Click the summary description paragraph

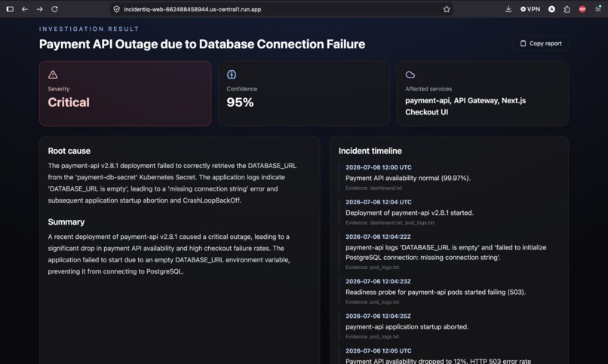[x=169, y=254]
